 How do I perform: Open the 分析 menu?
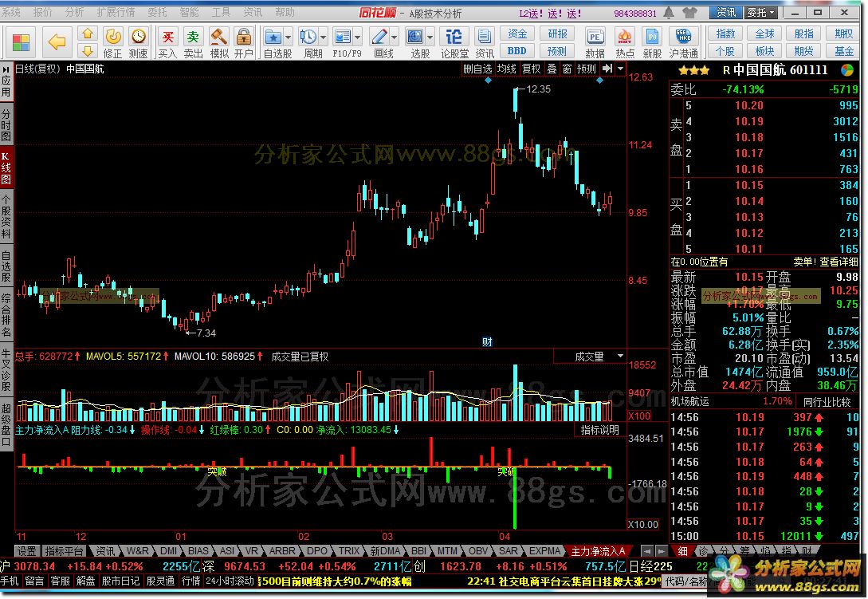pyautogui.click(x=74, y=12)
